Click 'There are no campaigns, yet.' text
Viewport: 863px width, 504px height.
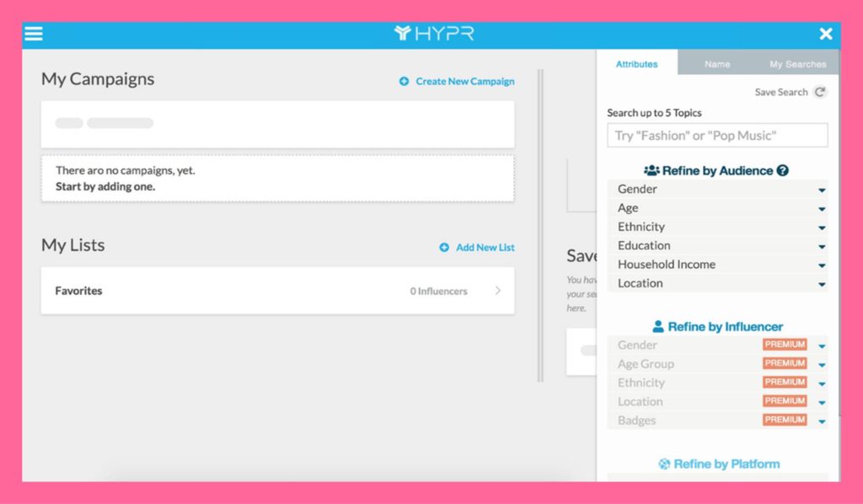(x=126, y=170)
